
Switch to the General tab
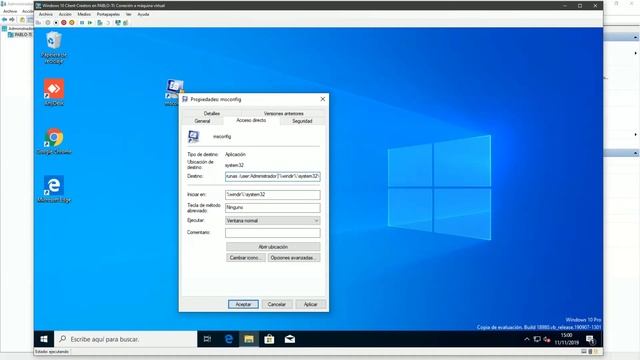point(202,121)
